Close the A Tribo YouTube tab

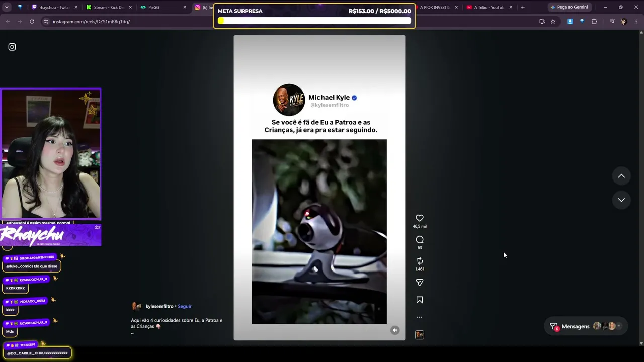point(511,7)
